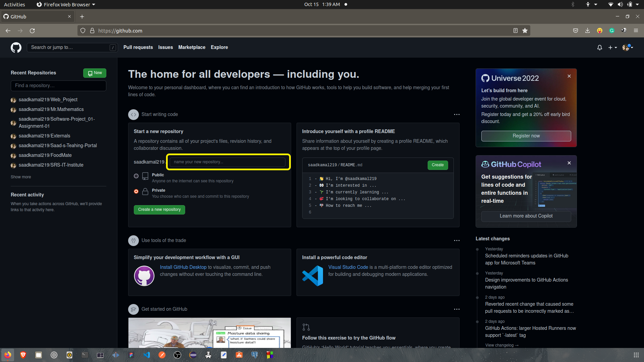
Task: Reload the page with refresh icon
Action: point(32,31)
